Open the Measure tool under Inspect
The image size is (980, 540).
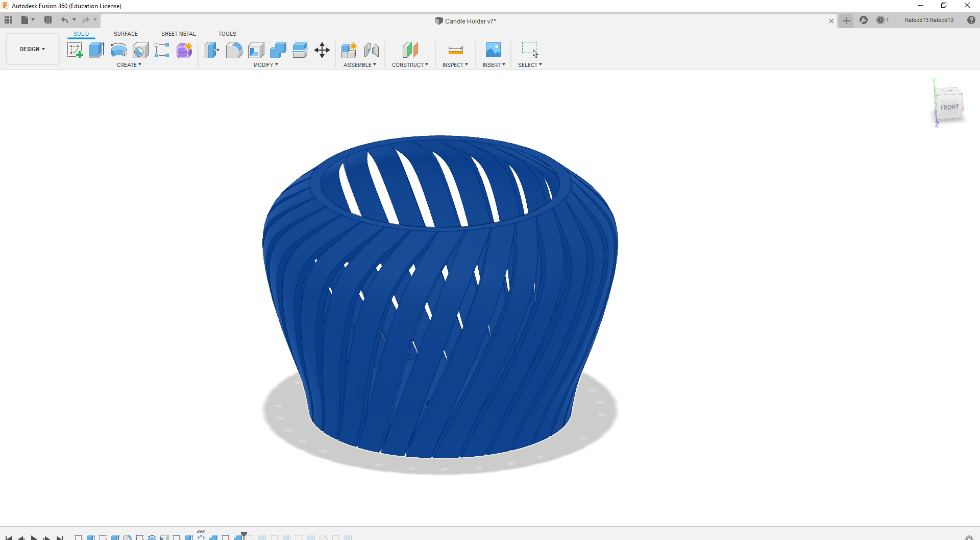point(455,50)
